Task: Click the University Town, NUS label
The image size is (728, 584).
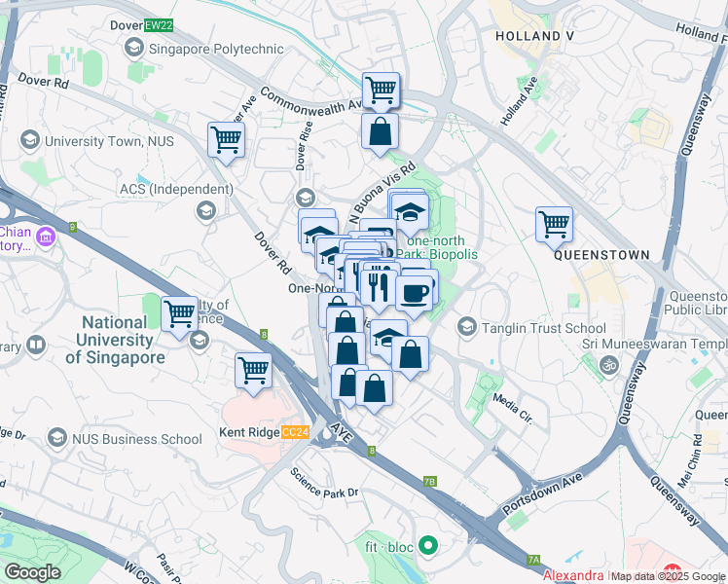Action: (x=109, y=141)
